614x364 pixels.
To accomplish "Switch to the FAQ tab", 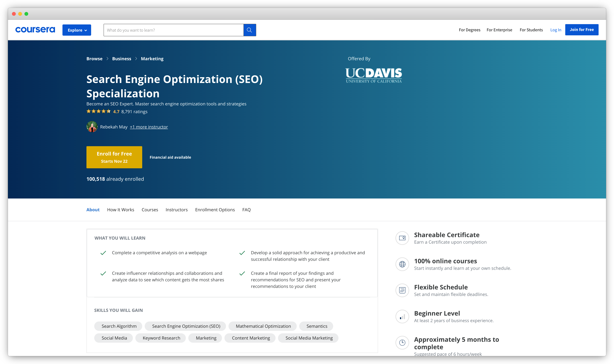I will point(246,210).
